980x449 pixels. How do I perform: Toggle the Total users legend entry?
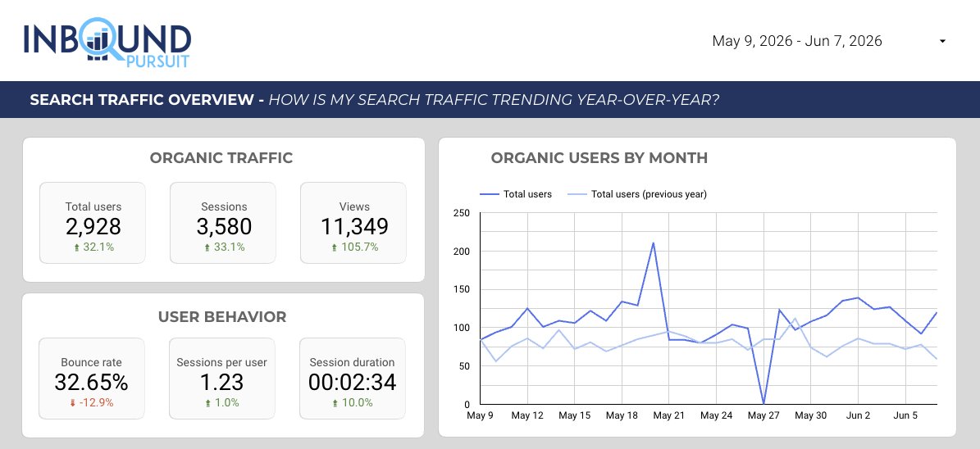pyautogui.click(x=516, y=194)
